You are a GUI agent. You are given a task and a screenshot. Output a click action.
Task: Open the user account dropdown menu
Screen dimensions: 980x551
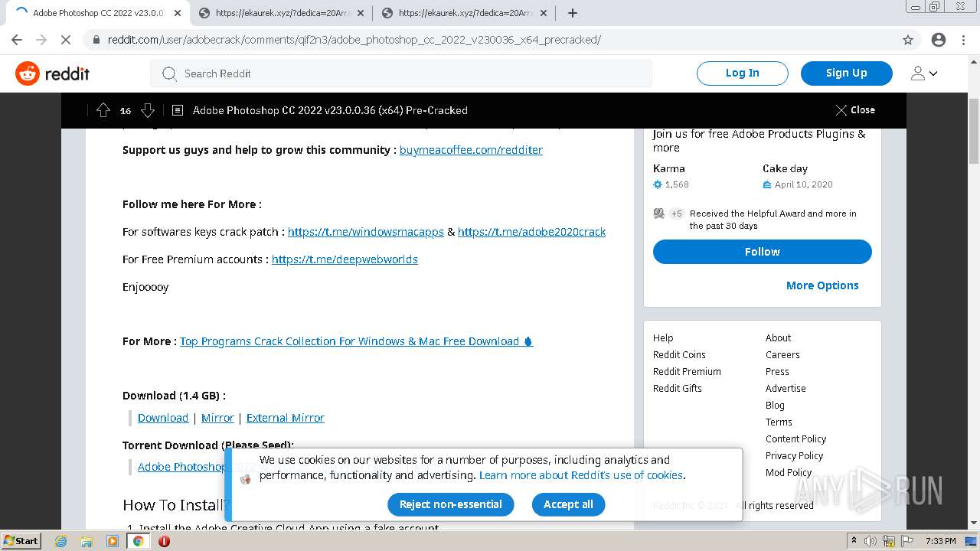(924, 73)
